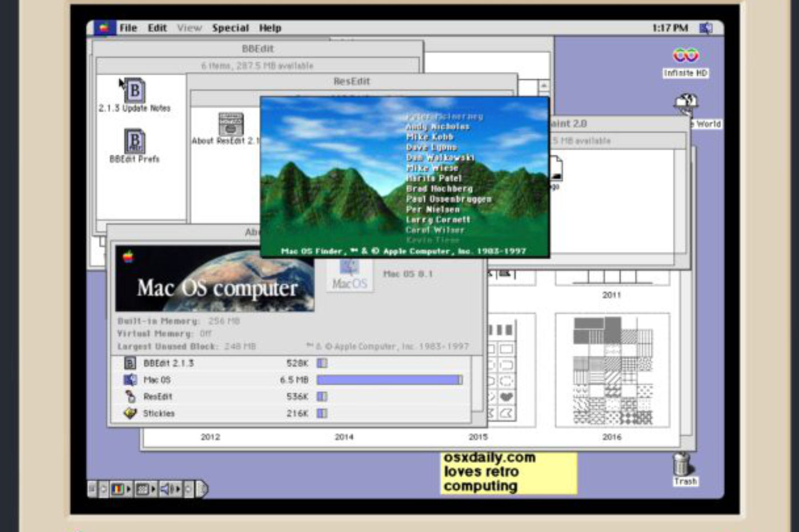799x532 pixels.
Task: Open the Special menu
Action: coord(231,28)
